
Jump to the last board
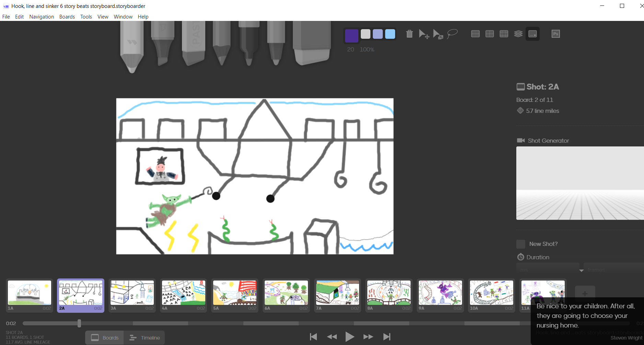click(387, 337)
